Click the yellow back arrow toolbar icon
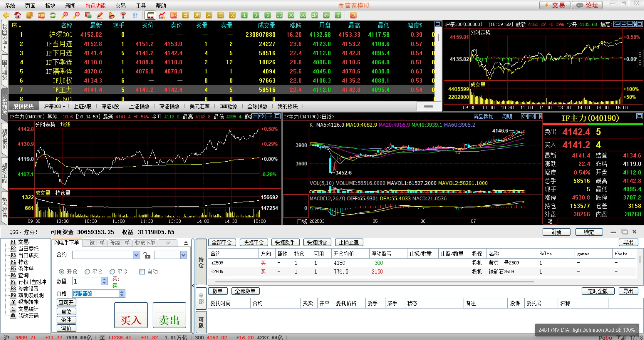Image resolution: width=644 pixels, height=340 pixels. (x=6, y=15)
